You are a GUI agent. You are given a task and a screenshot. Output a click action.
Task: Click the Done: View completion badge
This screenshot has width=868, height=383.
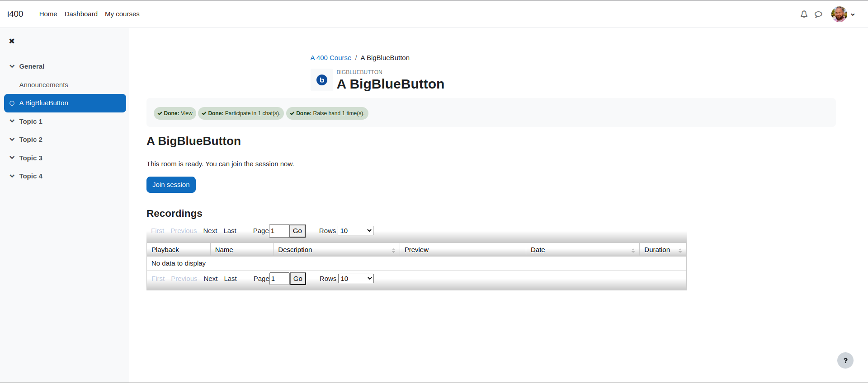click(x=175, y=113)
